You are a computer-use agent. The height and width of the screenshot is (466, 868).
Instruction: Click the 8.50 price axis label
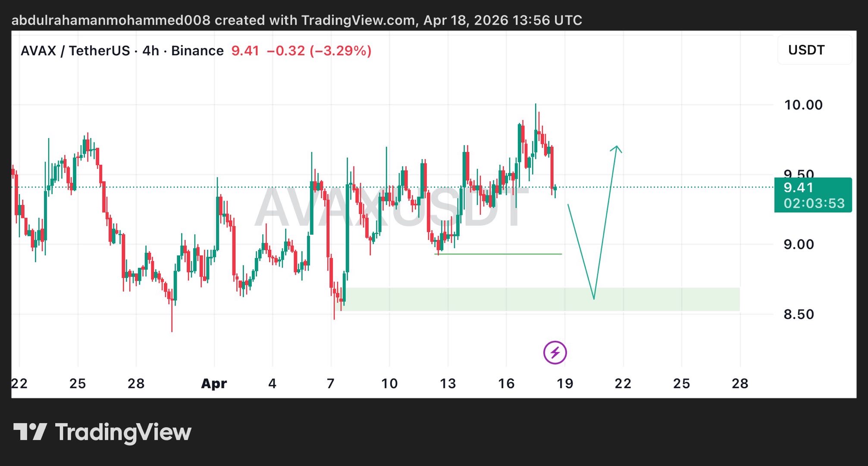coord(799,315)
